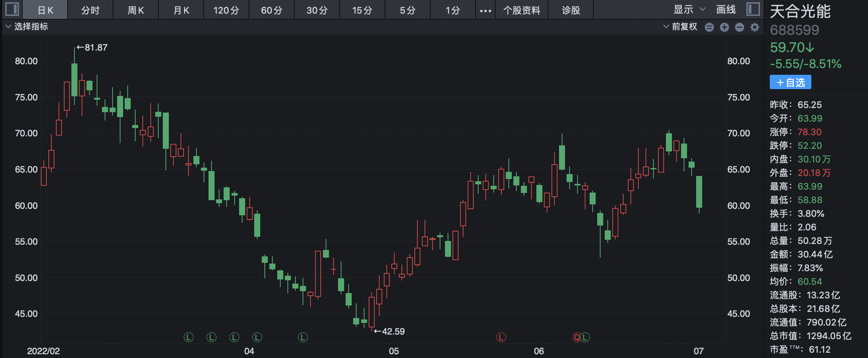The image size is (868, 358).
Task: Click the 画线 draw line button
Action: click(726, 9)
